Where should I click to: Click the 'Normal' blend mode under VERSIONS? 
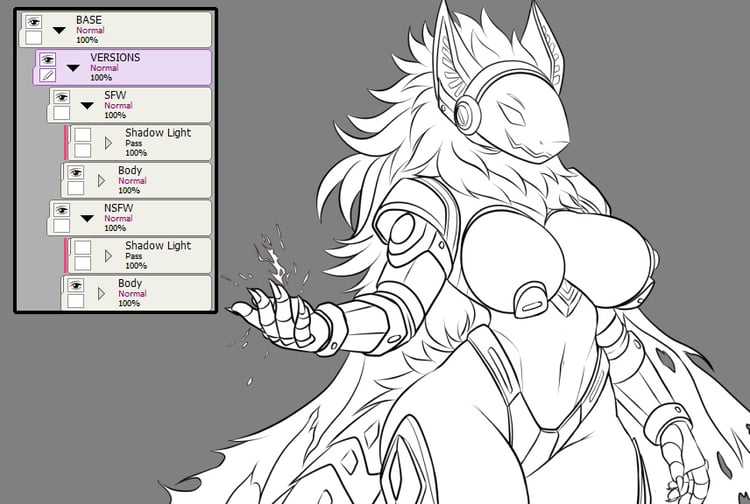coord(104,68)
